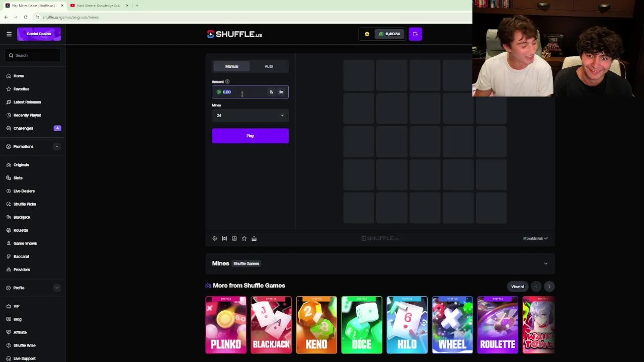Click Originals sidebar icon
This screenshot has width=644, height=362.
click(9, 165)
